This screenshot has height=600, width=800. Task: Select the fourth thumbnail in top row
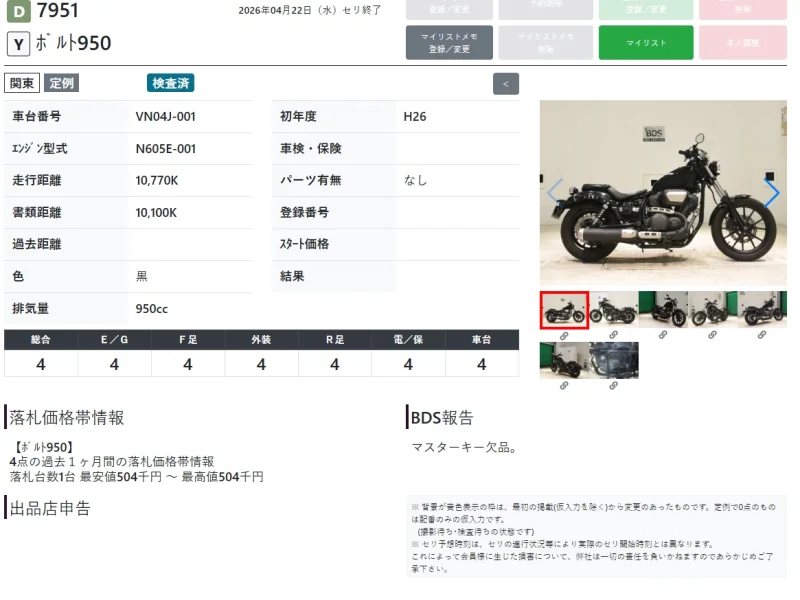pyautogui.click(x=713, y=310)
